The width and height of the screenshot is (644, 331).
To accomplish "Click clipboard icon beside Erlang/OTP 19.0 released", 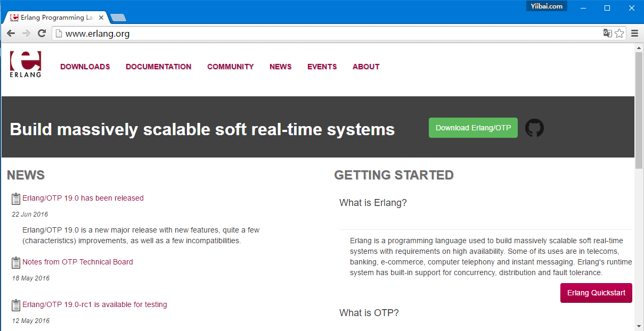I will (x=16, y=198).
